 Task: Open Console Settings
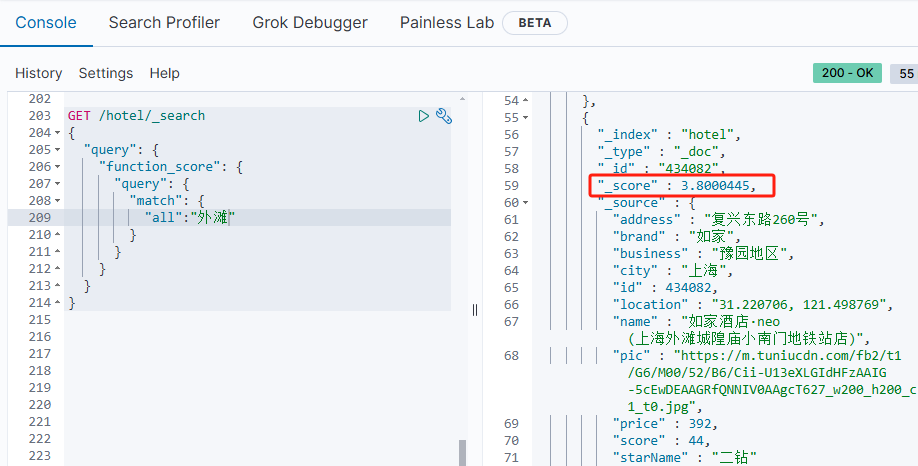click(106, 73)
